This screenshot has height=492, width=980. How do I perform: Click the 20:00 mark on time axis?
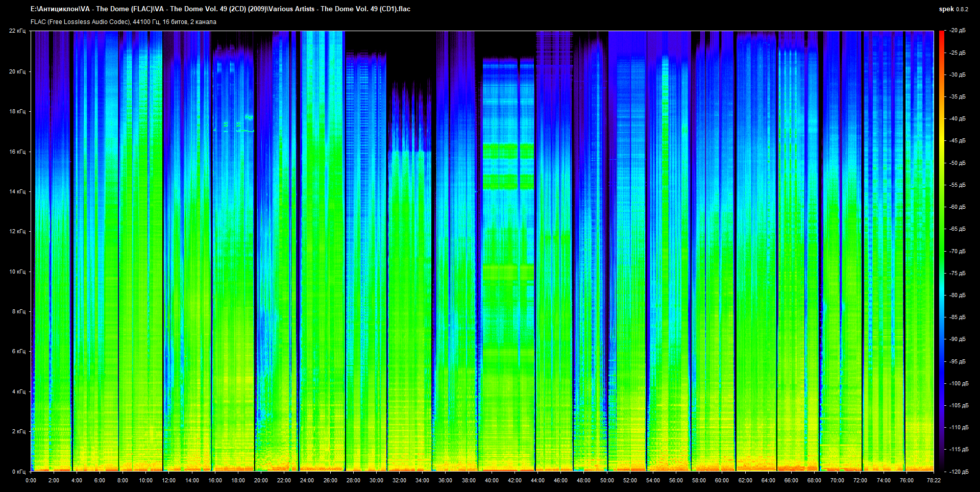click(x=261, y=480)
